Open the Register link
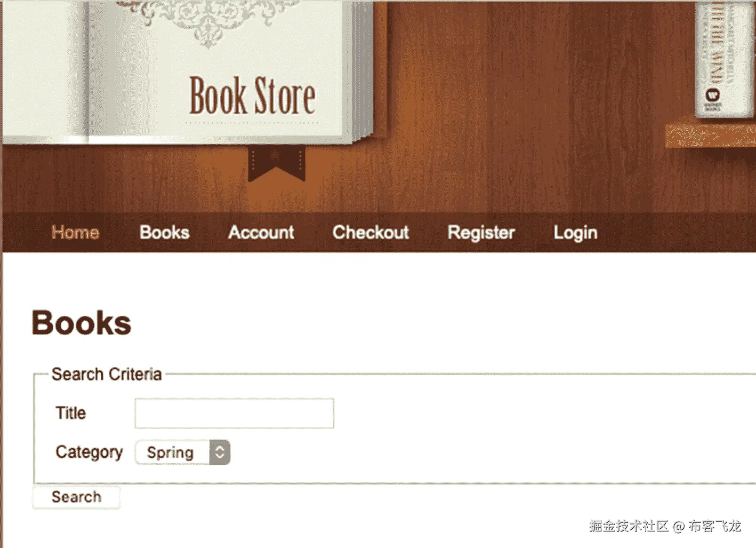Viewport: 756px width, 548px height. pos(481,233)
